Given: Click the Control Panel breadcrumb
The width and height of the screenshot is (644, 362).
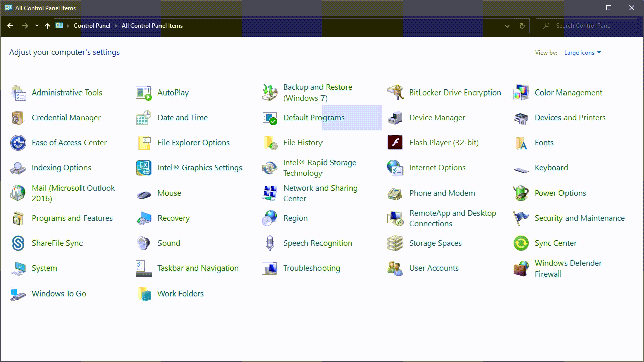Looking at the screenshot, I should (x=92, y=26).
